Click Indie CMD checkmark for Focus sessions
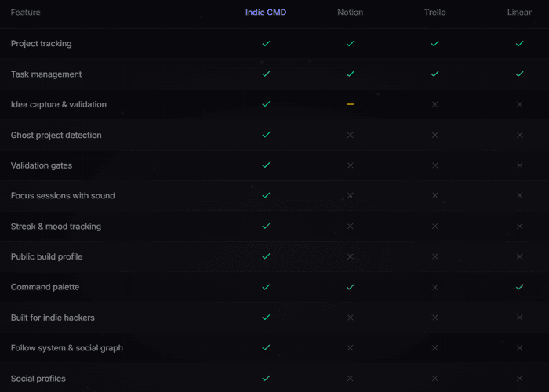 (x=266, y=195)
